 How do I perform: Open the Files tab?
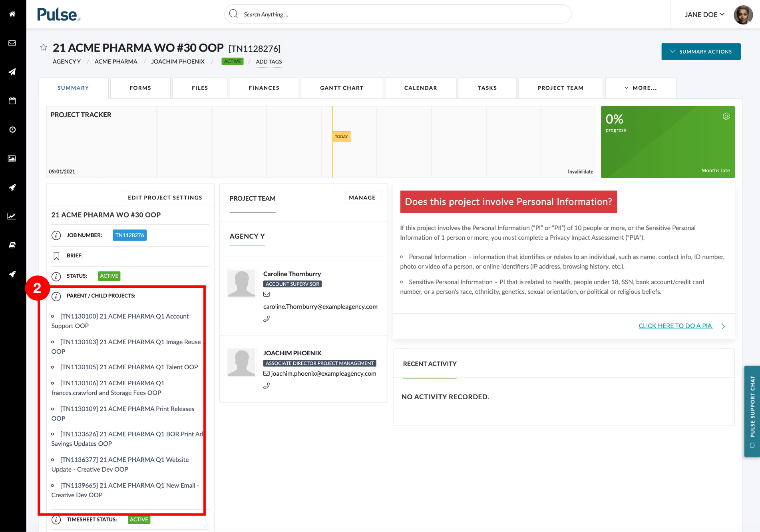200,88
